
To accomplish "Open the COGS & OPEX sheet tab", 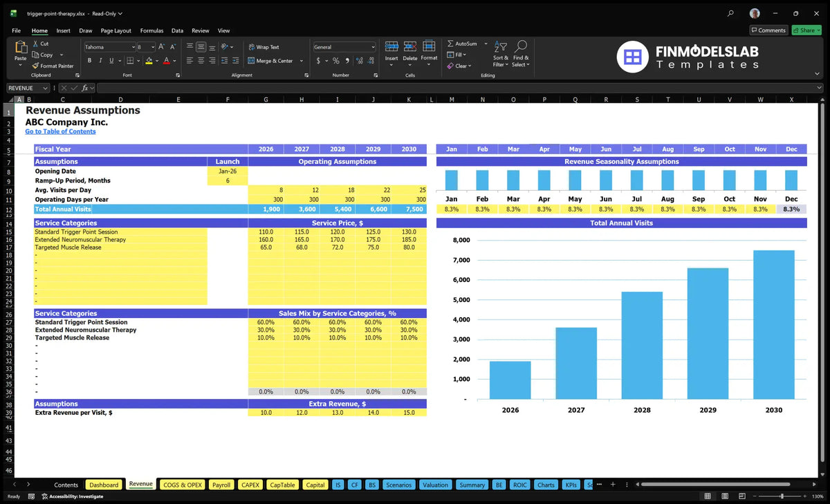I will point(183,485).
